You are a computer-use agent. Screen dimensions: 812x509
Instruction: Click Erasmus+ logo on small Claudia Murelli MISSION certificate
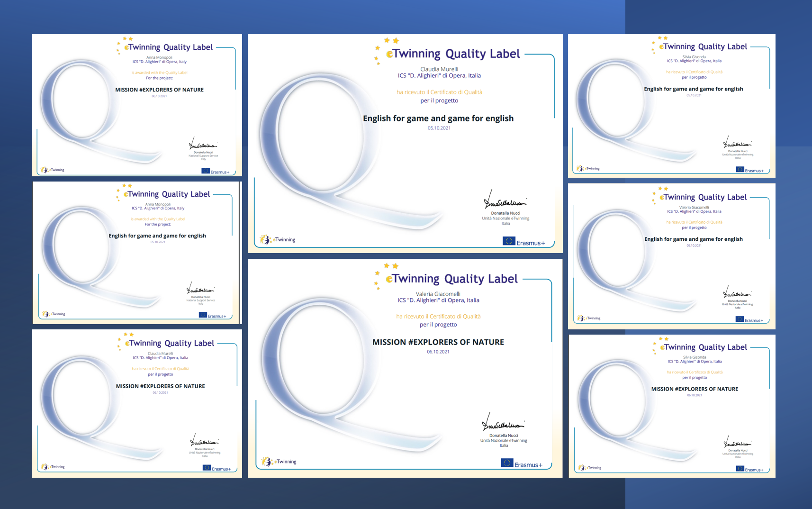click(217, 468)
